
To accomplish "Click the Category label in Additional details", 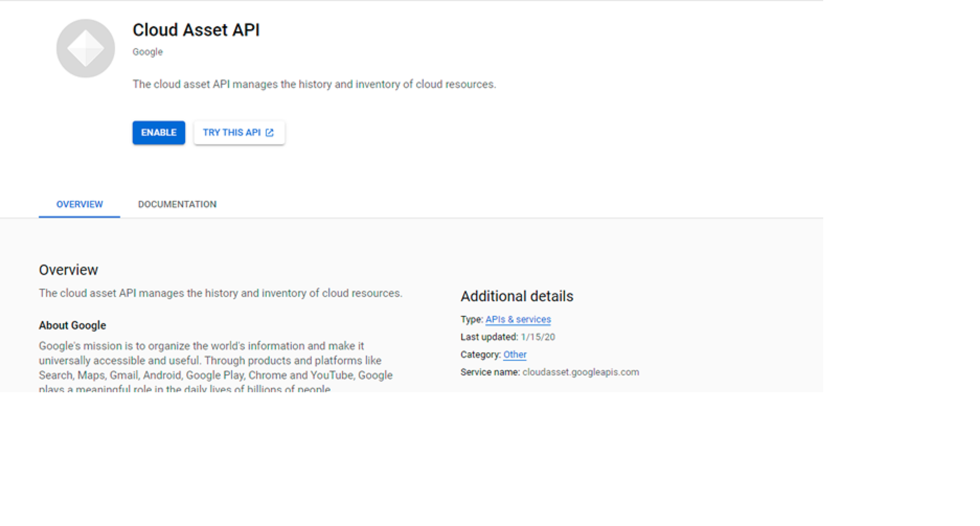I will point(480,355).
